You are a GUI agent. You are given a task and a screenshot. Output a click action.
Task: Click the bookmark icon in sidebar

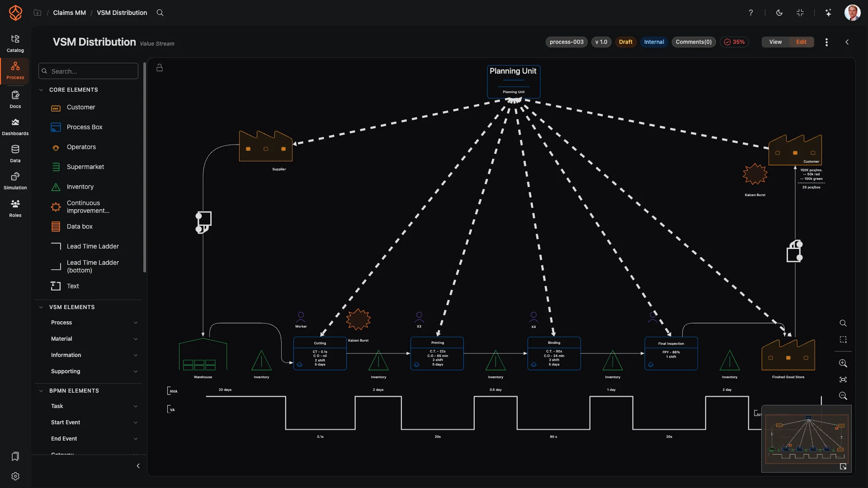tap(15, 456)
